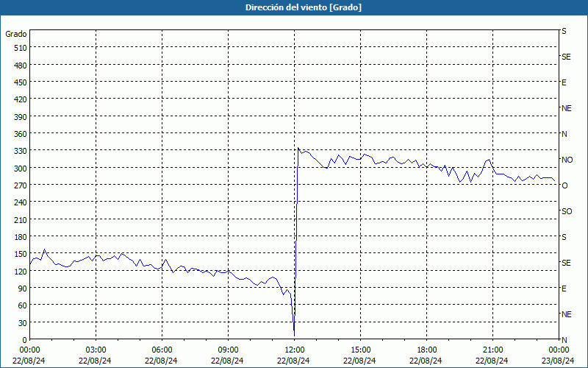Screen dimensions: 588x368
Task: Click the 22/08/24 date under 12:00
Action: 293,361
